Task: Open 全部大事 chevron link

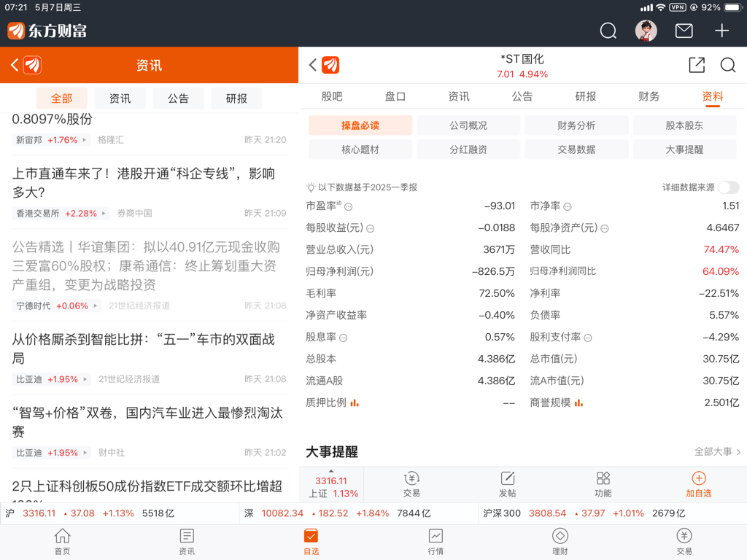Action: (x=717, y=452)
